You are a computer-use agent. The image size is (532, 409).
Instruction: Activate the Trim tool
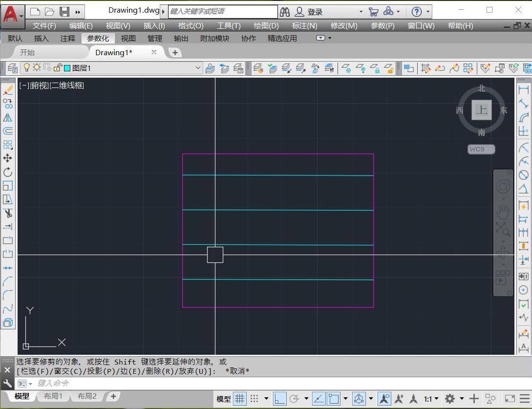pos(9,214)
